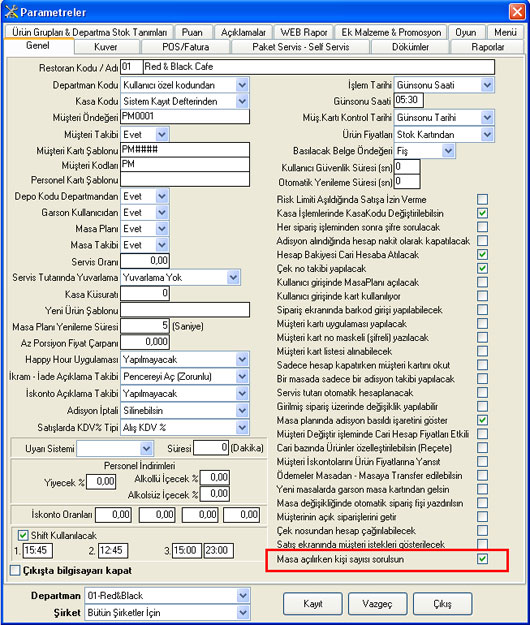Open the Puan tab
The image size is (530, 625).
192,32
